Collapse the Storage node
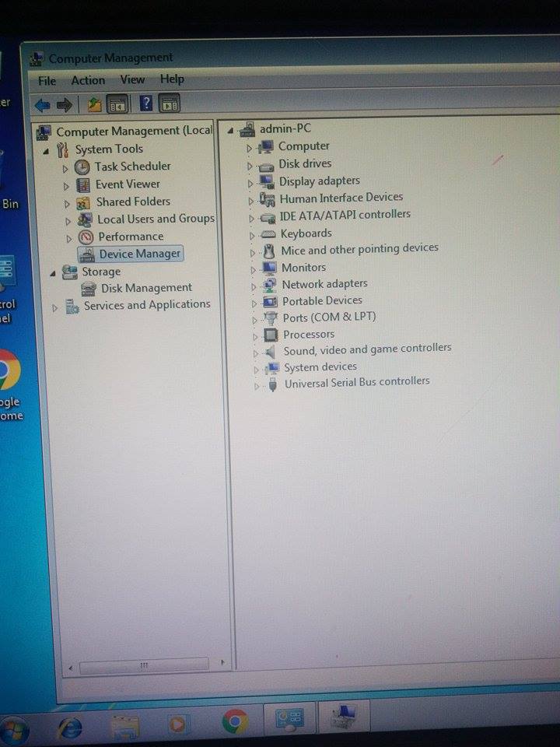The image size is (560, 747). (x=53, y=274)
